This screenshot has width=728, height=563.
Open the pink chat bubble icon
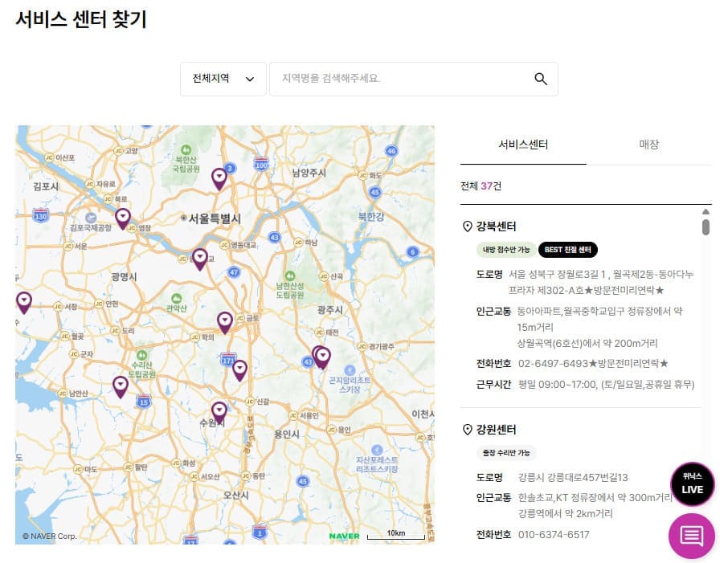coord(692,536)
